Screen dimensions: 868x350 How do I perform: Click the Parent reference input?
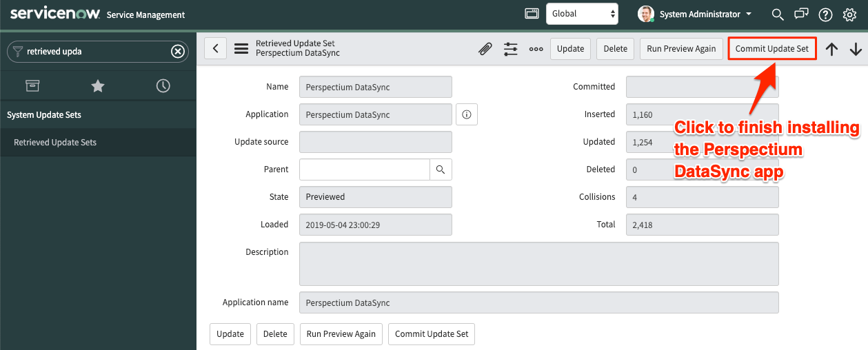365,169
